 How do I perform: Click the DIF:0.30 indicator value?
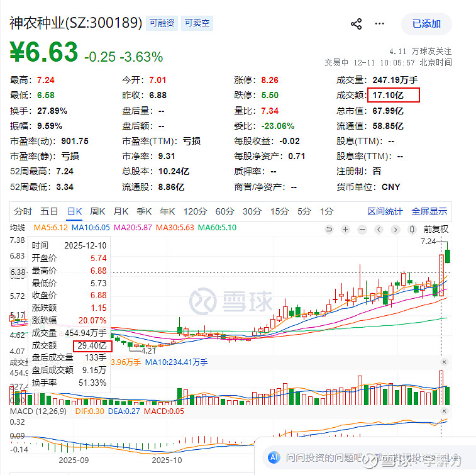[89, 411]
